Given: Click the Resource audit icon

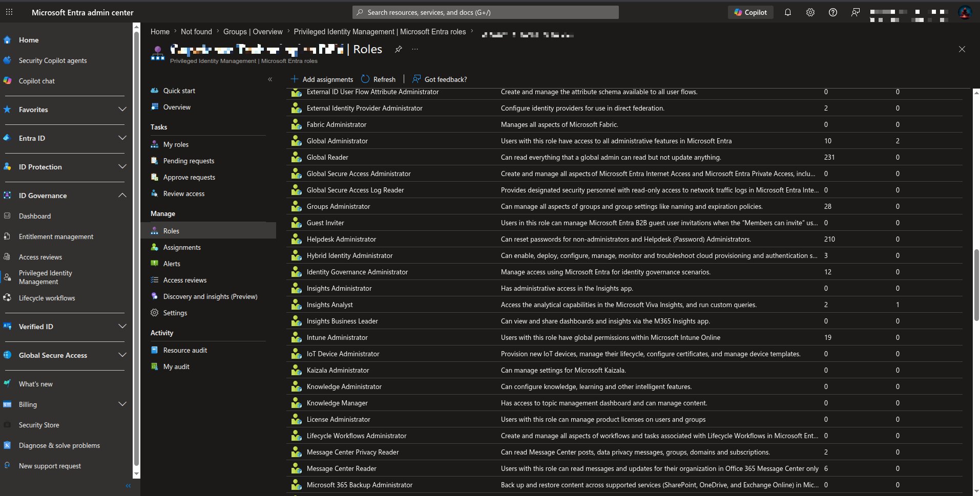Looking at the screenshot, I should (x=154, y=350).
